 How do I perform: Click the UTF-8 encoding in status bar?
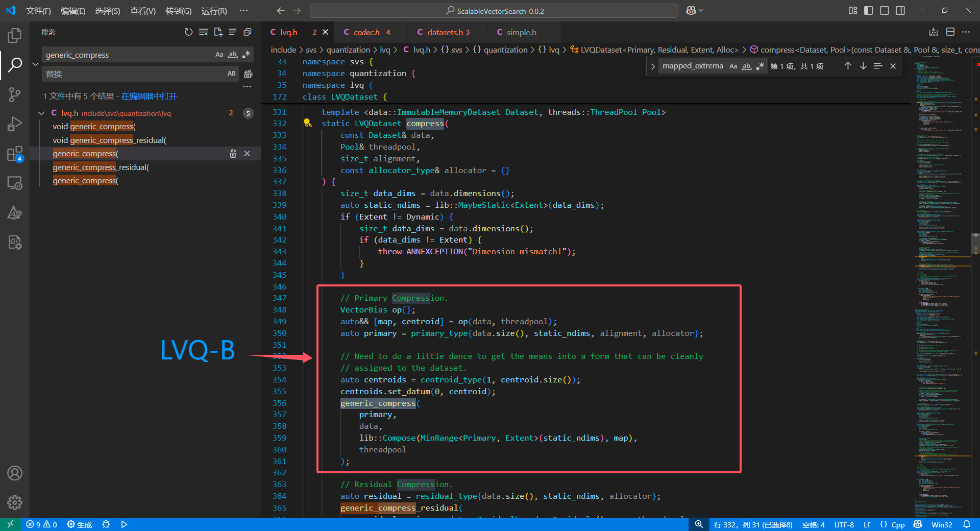844,524
